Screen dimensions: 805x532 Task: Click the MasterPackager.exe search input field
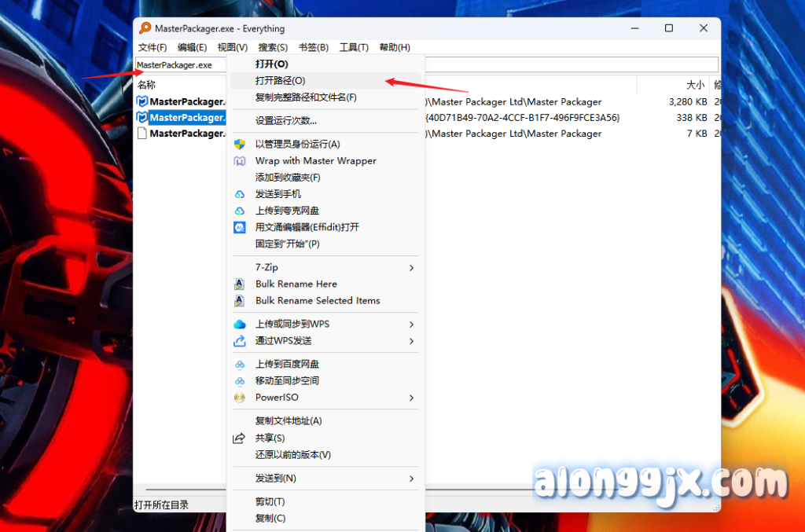[472, 65]
